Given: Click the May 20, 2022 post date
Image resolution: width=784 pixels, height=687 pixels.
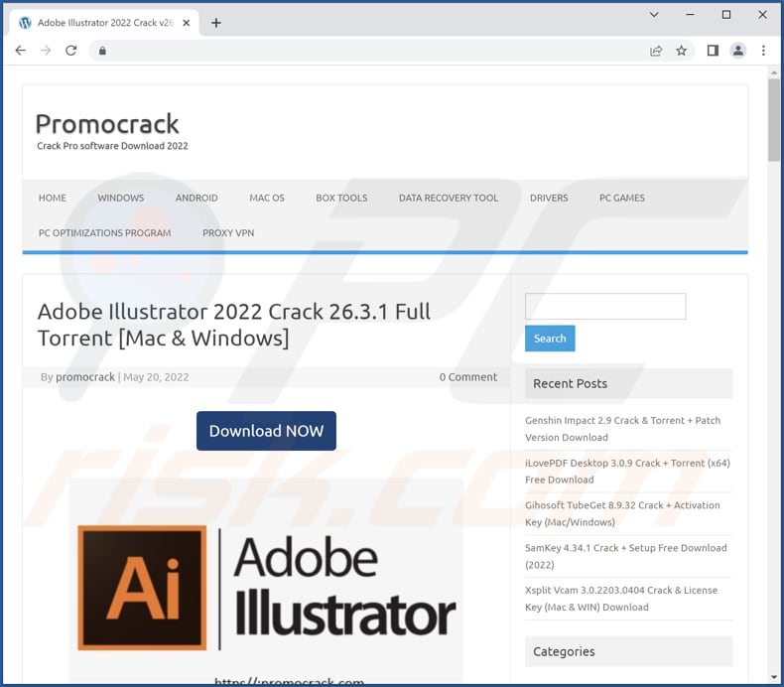Looking at the screenshot, I should pyautogui.click(x=156, y=377).
